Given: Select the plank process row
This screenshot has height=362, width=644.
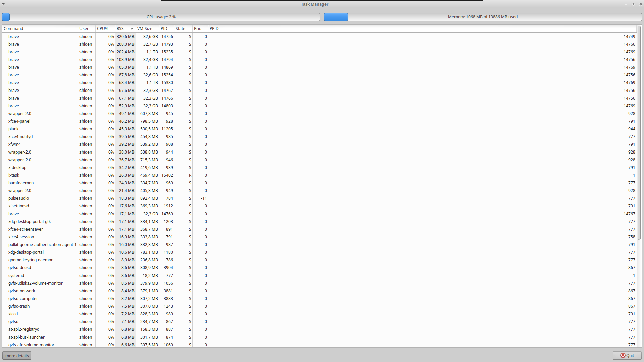Looking at the screenshot, I should pos(14,129).
